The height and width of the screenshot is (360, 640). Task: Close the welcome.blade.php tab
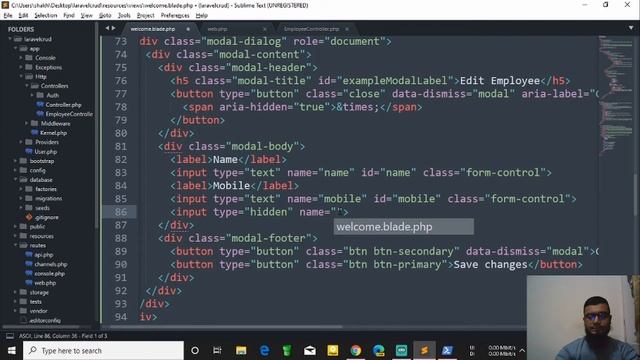(x=188, y=29)
